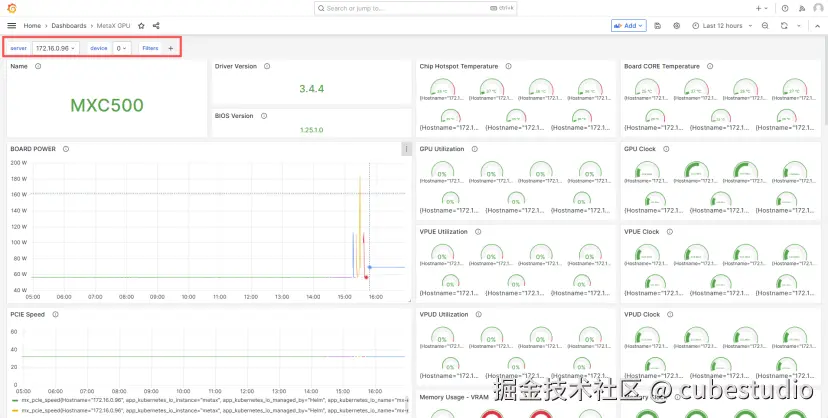Click the 1.25.1.0 BIOS version value

click(312, 129)
